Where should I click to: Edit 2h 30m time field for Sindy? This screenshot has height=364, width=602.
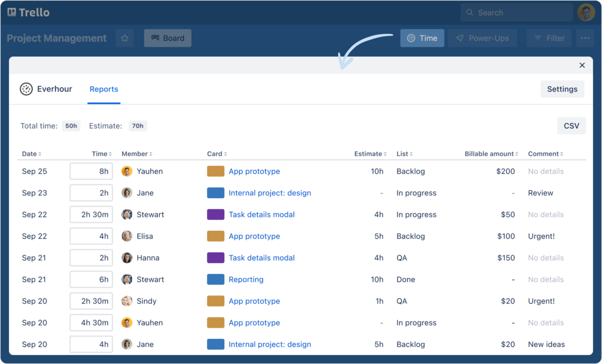click(x=91, y=301)
